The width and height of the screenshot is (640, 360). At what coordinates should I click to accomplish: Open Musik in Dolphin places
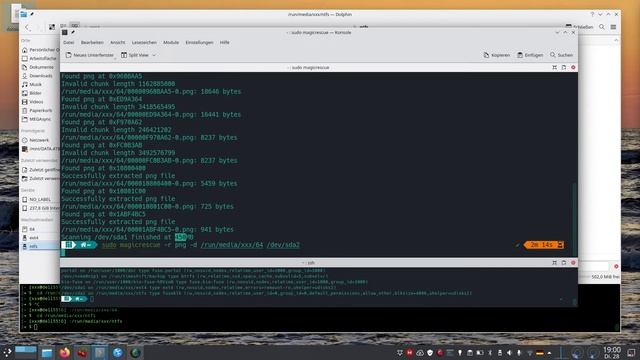[x=40, y=84]
